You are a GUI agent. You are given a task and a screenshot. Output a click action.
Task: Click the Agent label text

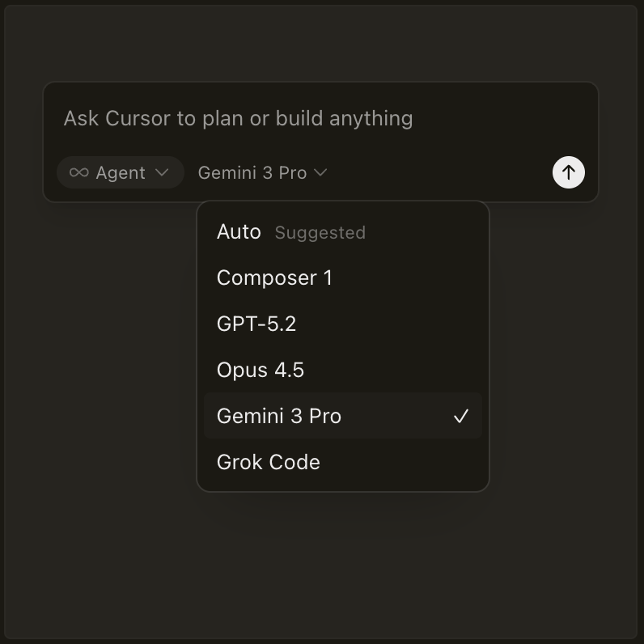[x=121, y=172]
